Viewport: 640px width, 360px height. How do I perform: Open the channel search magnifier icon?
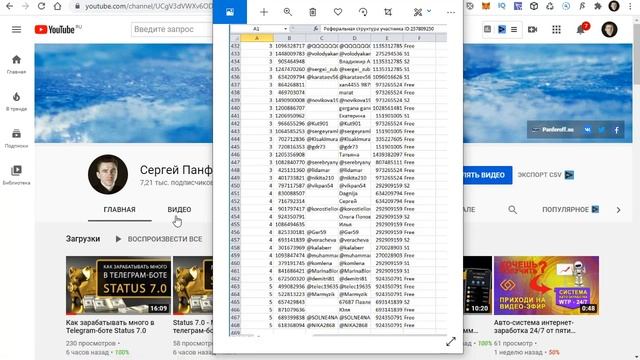click(x=513, y=210)
